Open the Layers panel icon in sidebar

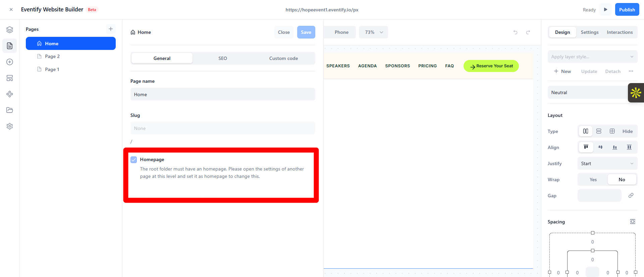click(x=10, y=30)
